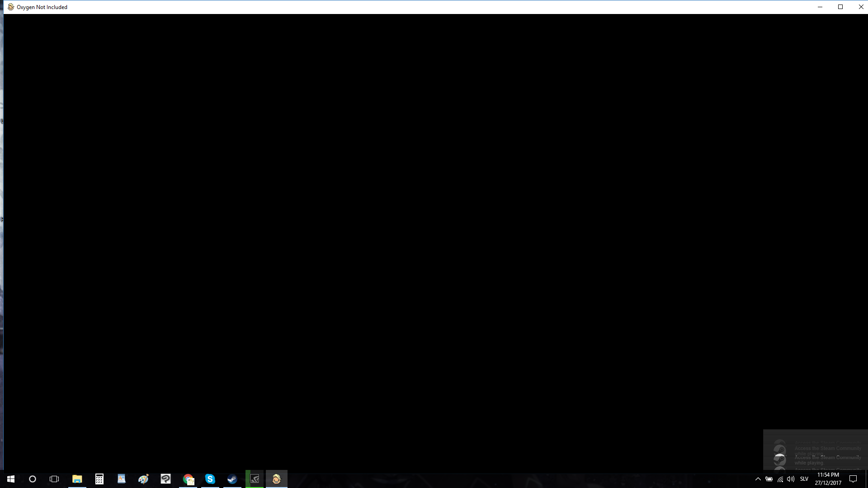Open the battery status tray icon
Viewport: 868px width, 488px height.
tap(769, 479)
